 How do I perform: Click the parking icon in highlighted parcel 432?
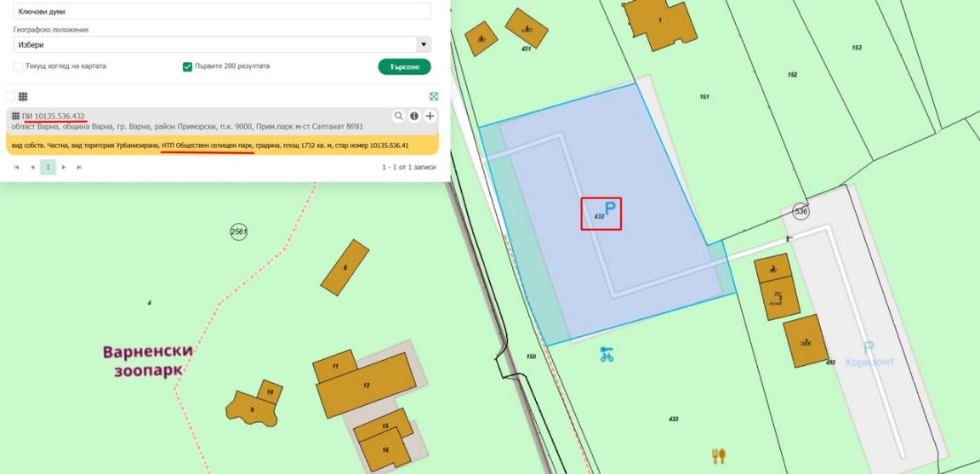coord(608,208)
